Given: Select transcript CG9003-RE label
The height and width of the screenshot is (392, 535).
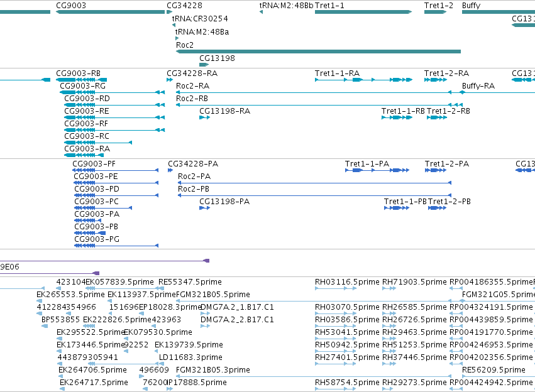Looking at the screenshot, I should tap(87, 111).
